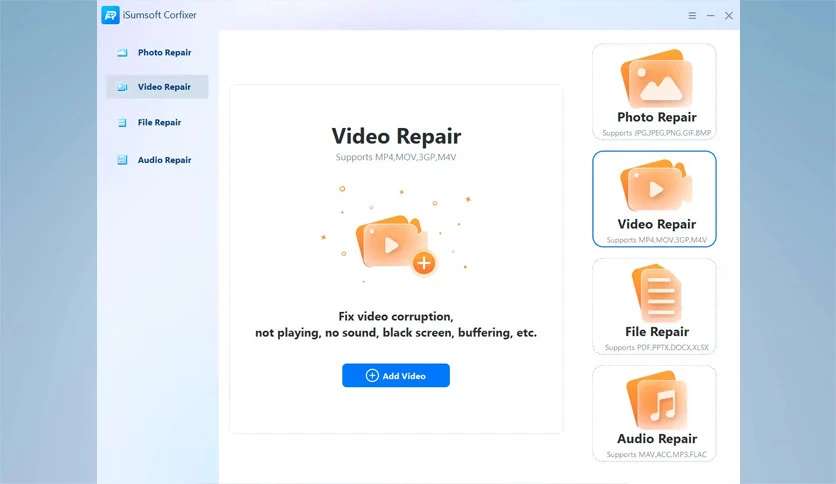
Task: Click the large Video Repair heading
Action: pos(396,136)
